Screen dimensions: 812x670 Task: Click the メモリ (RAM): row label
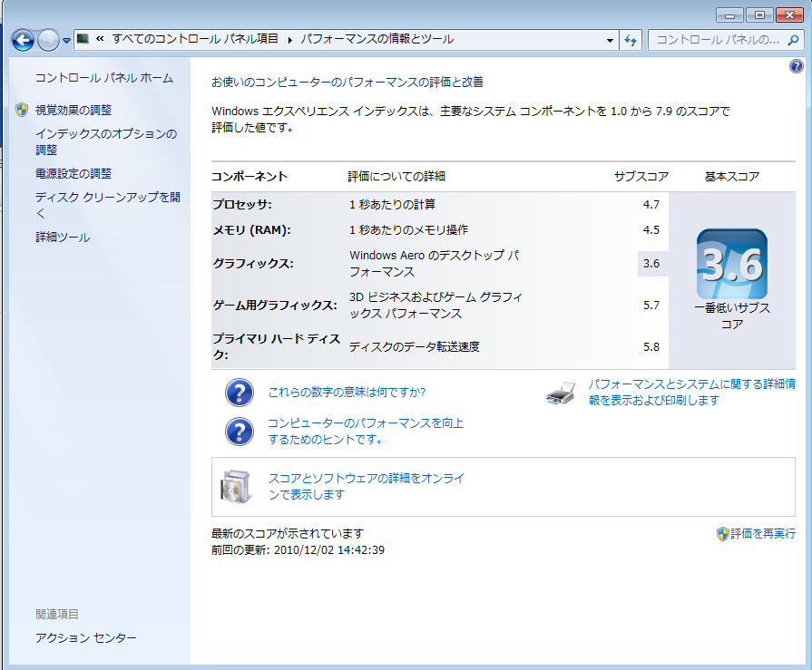tap(251, 230)
